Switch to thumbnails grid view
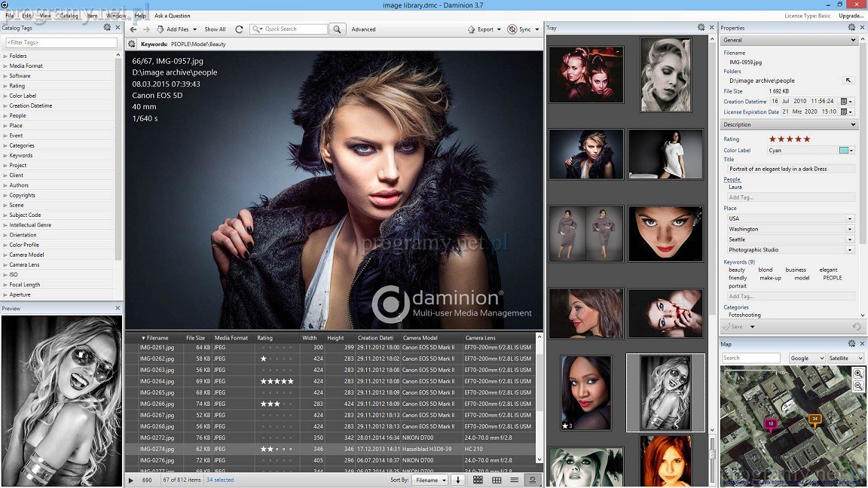The height and width of the screenshot is (488, 868). click(478, 480)
